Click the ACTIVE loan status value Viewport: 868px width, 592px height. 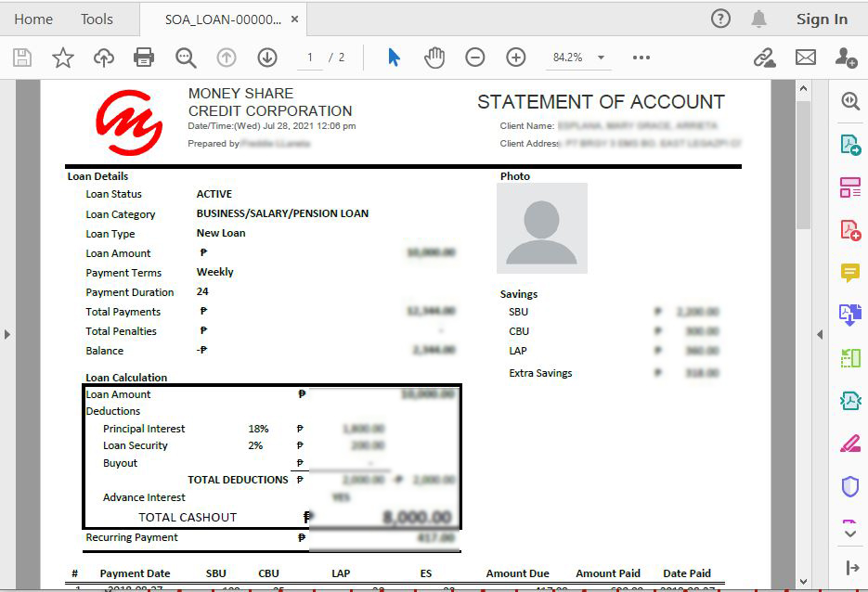[214, 194]
